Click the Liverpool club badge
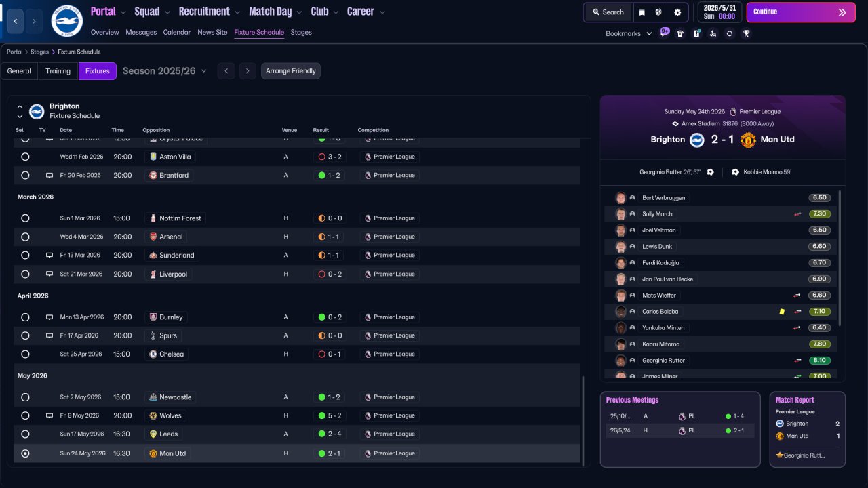This screenshot has width=868, height=488. click(x=153, y=274)
